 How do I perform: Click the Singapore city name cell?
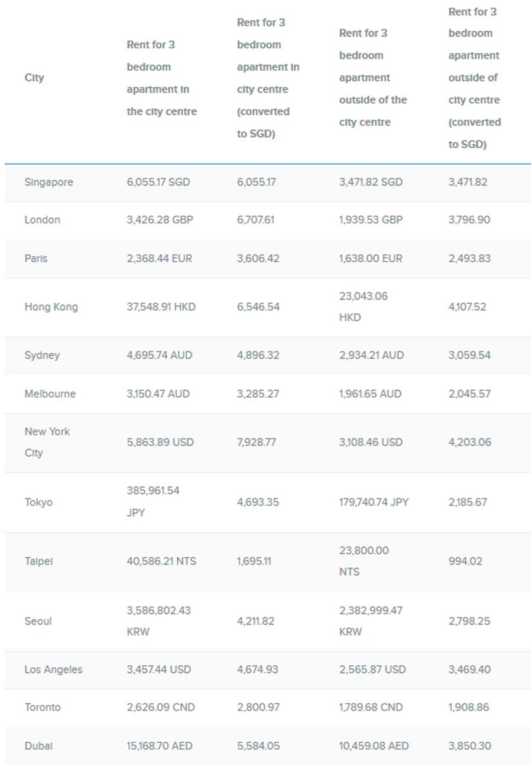pos(49,182)
